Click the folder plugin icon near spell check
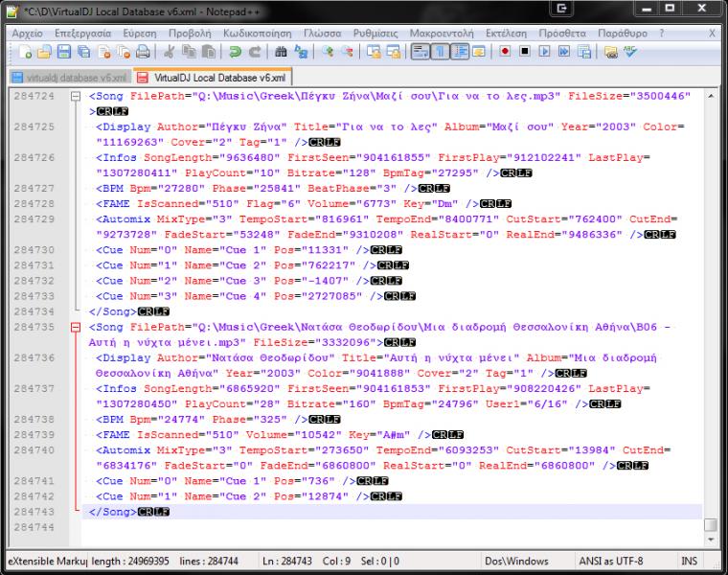Screen dimensions: 728x575 pos(610,52)
